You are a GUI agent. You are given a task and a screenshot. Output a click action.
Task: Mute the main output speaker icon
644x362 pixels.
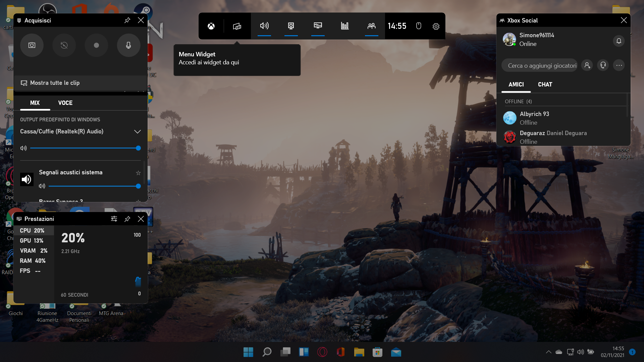23,148
